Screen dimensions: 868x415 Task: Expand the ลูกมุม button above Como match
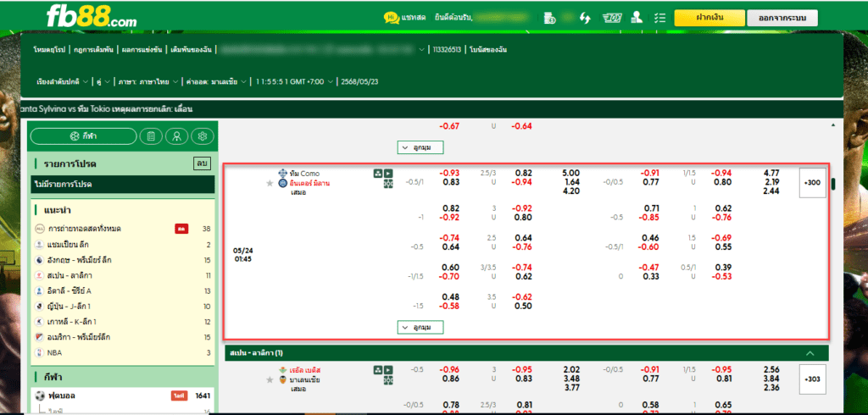click(x=420, y=147)
